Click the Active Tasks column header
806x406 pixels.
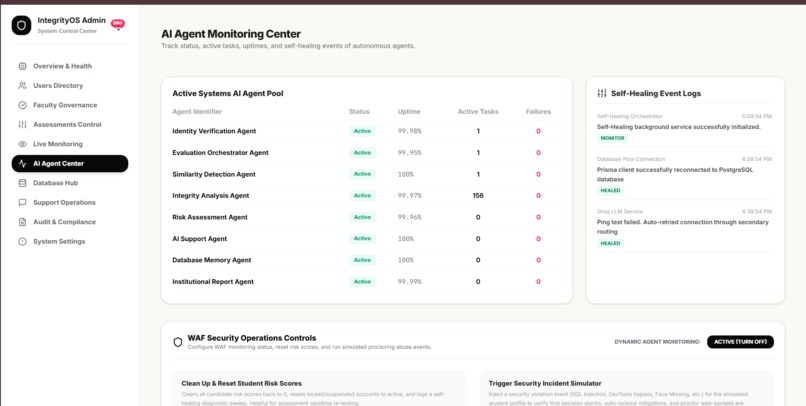pos(478,112)
